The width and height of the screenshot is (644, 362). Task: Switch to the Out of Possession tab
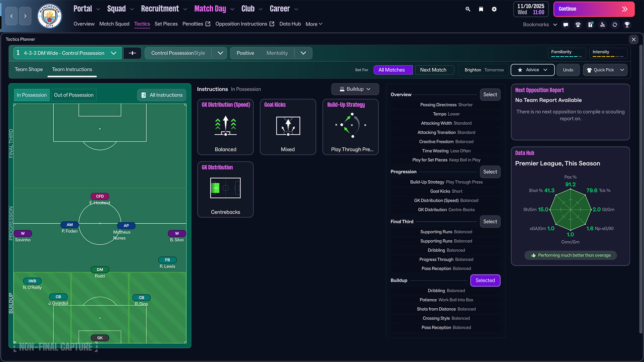(73, 95)
